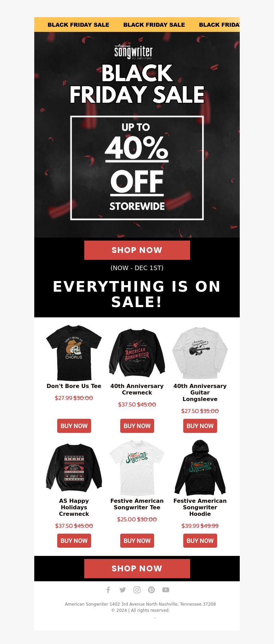
Task: Open the Twitter bird icon
Action: pos(123,590)
